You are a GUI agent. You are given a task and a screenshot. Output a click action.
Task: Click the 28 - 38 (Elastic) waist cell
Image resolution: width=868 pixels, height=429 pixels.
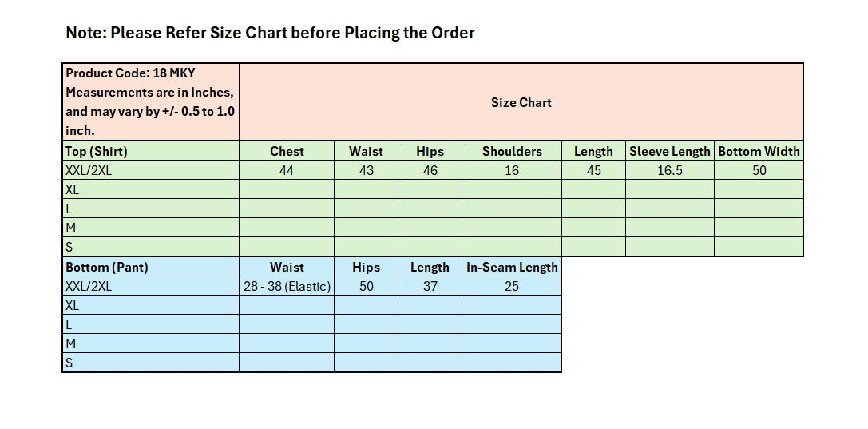tap(287, 286)
